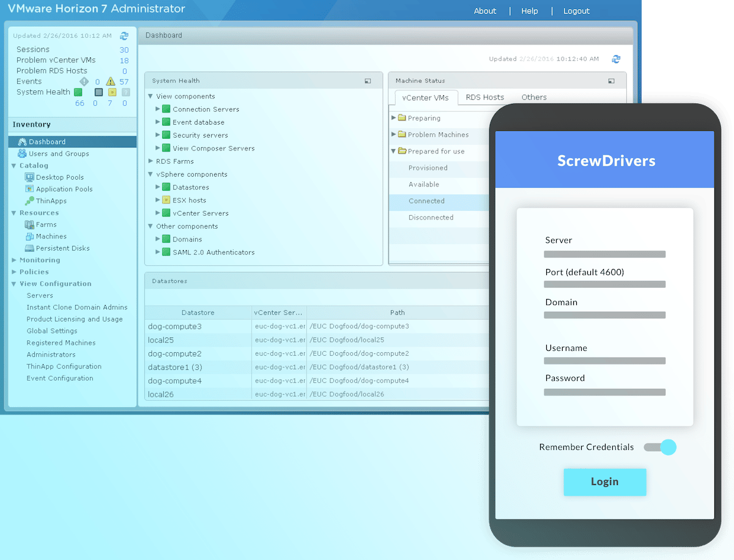The image size is (734, 560).
Task: Click the refresh icon in the sidebar summary panel
Action: pos(124,35)
